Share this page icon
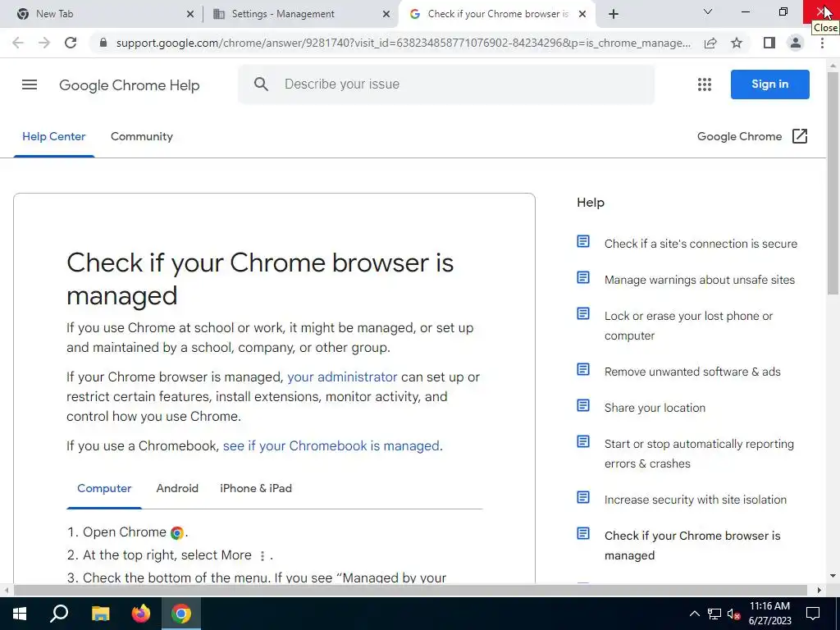Image resolution: width=840 pixels, height=630 pixels. click(710, 43)
